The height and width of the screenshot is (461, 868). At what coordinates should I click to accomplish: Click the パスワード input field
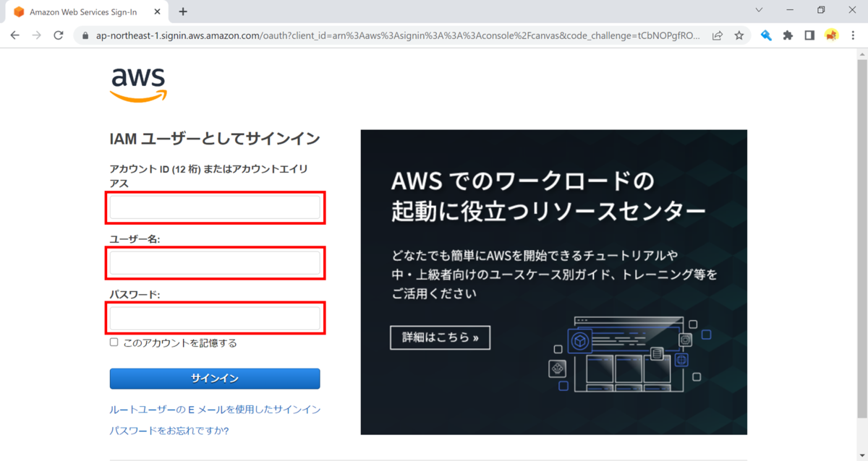point(215,319)
